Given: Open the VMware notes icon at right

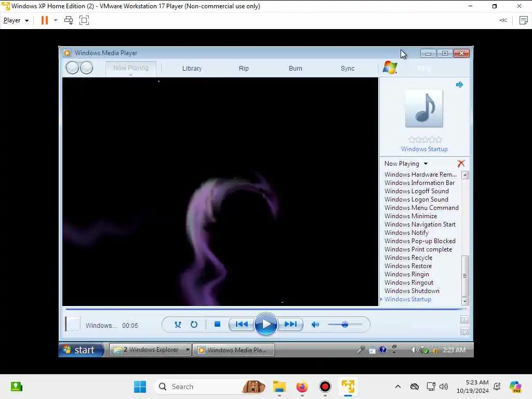Looking at the screenshot, I should point(524,20).
